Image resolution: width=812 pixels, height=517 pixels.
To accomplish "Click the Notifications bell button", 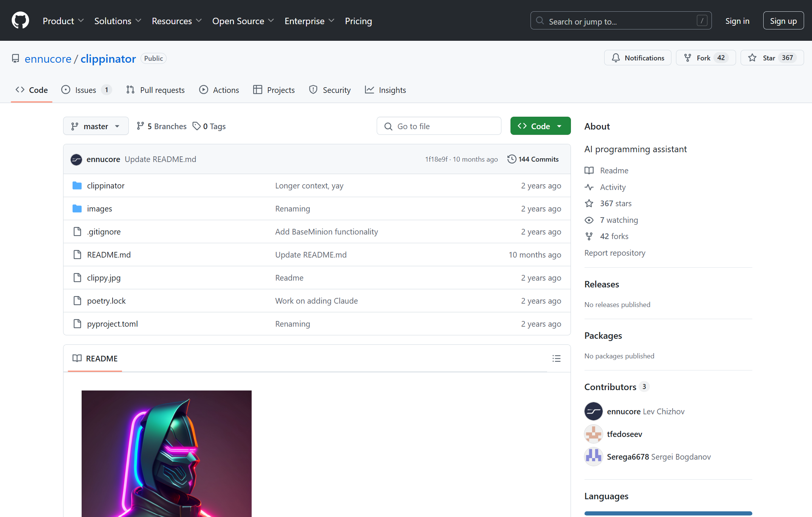I will click(637, 58).
